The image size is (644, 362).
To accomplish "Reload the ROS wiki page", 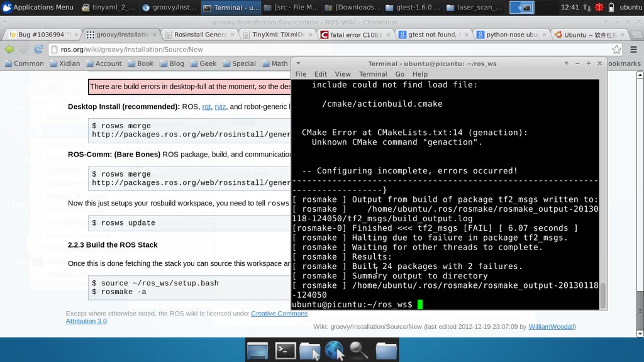I will point(38,49).
